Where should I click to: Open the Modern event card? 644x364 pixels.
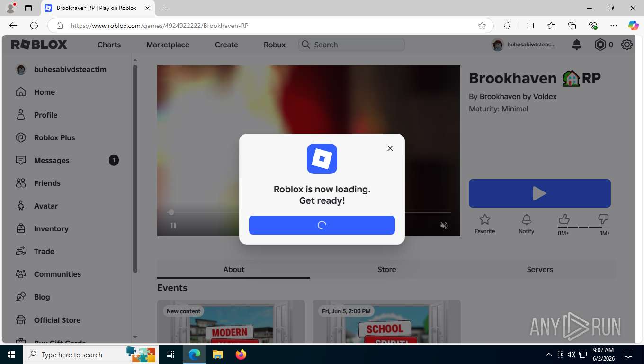click(231, 321)
